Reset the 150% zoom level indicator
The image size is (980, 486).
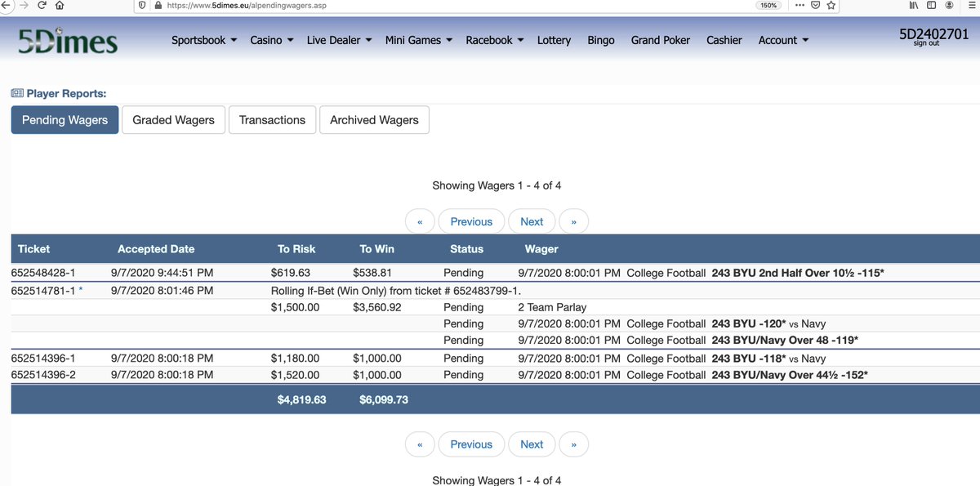click(768, 5)
